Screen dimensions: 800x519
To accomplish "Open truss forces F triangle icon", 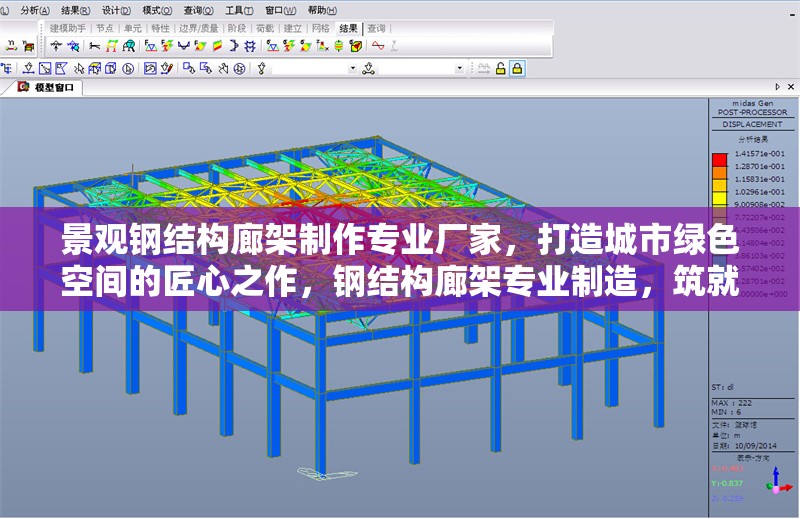I will point(151,46).
